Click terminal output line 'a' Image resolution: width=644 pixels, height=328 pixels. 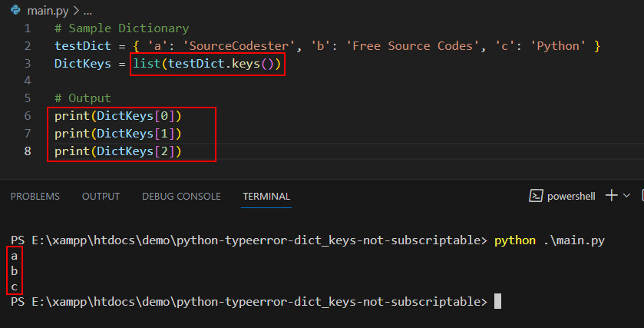[15, 256]
